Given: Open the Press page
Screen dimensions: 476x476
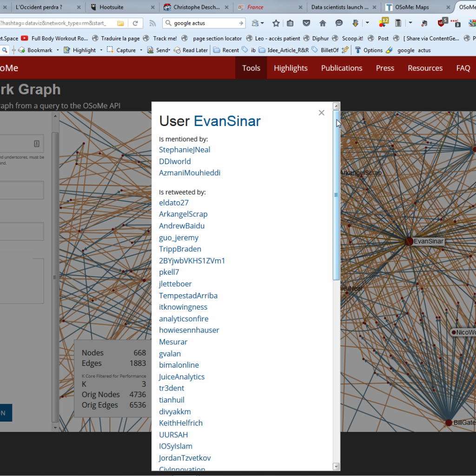Looking at the screenshot, I should (x=385, y=68).
